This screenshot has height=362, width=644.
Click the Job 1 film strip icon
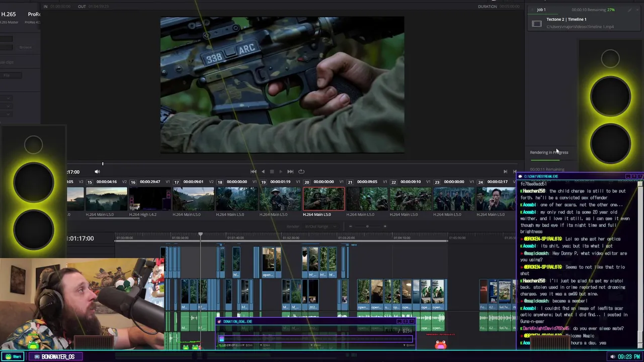click(537, 24)
